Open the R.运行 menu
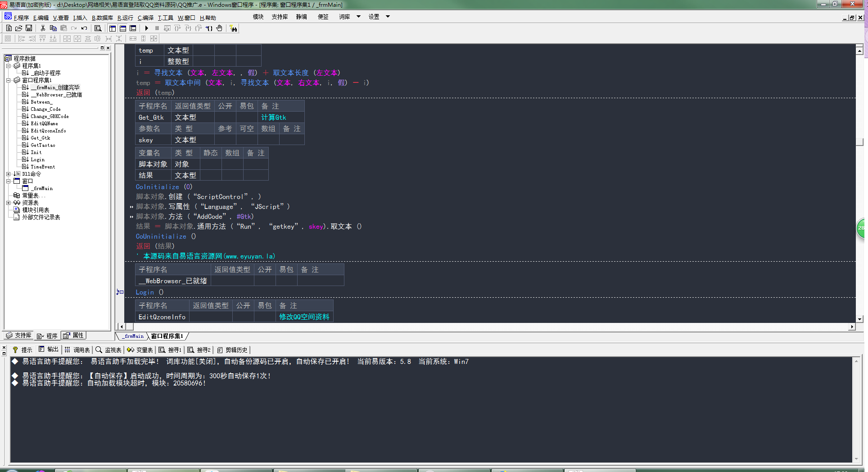The image size is (868, 472). click(x=125, y=18)
